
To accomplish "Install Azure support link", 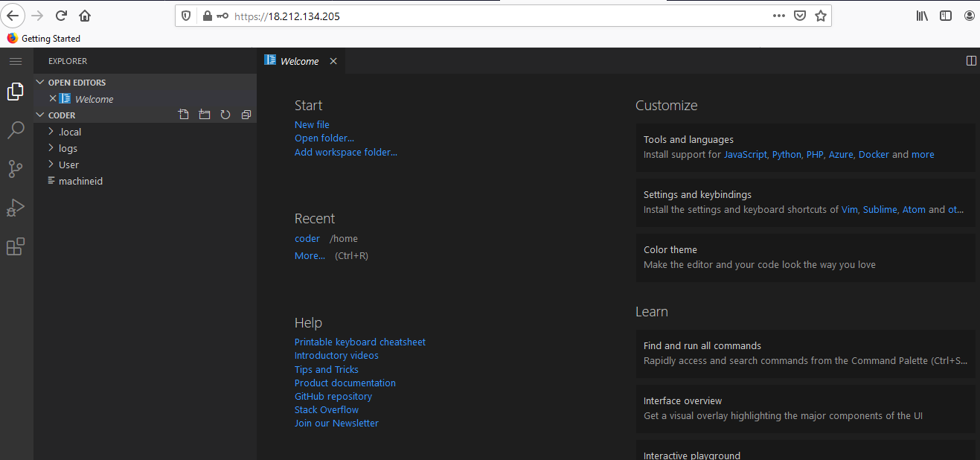I will pos(841,154).
